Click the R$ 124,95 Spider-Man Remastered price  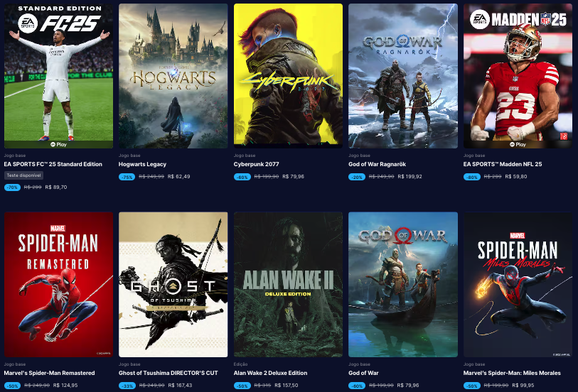pyautogui.click(x=65, y=386)
